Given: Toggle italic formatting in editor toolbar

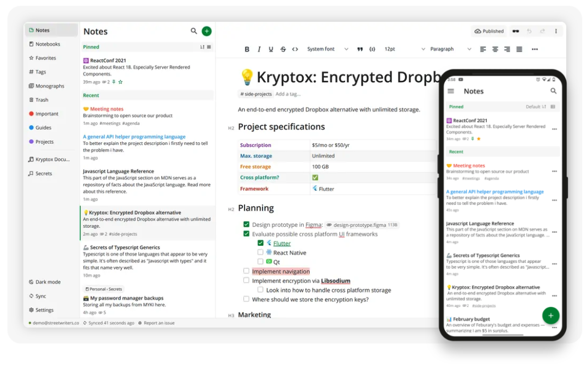Looking at the screenshot, I should [x=259, y=49].
